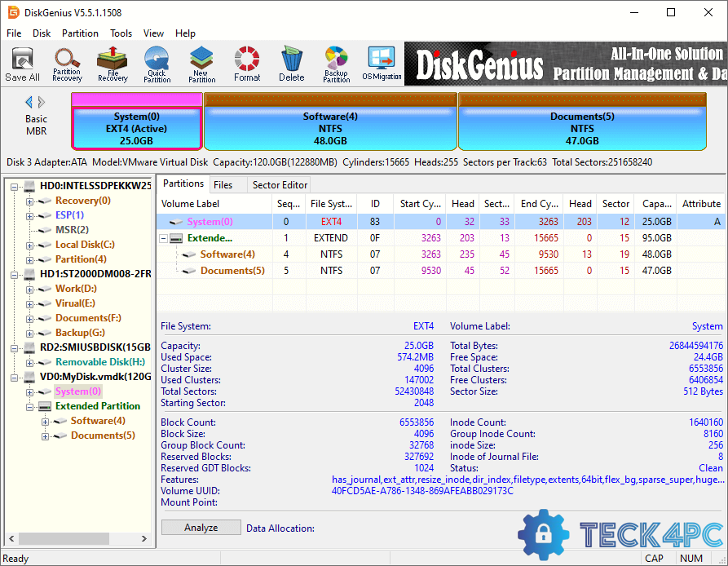Screen dimensions: 728x566
Task: Launch the OS Migration tool
Action: [382, 64]
